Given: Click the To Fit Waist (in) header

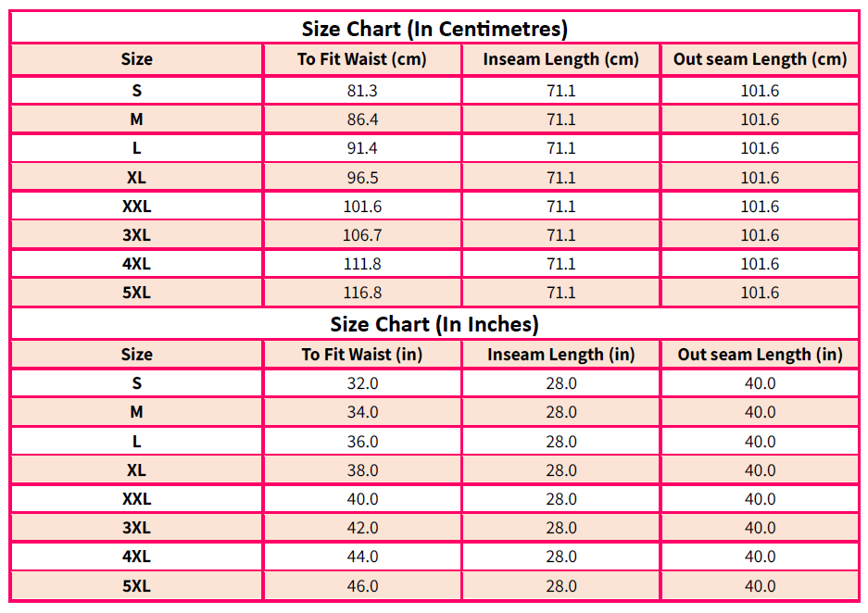Looking at the screenshot, I should point(362,355).
